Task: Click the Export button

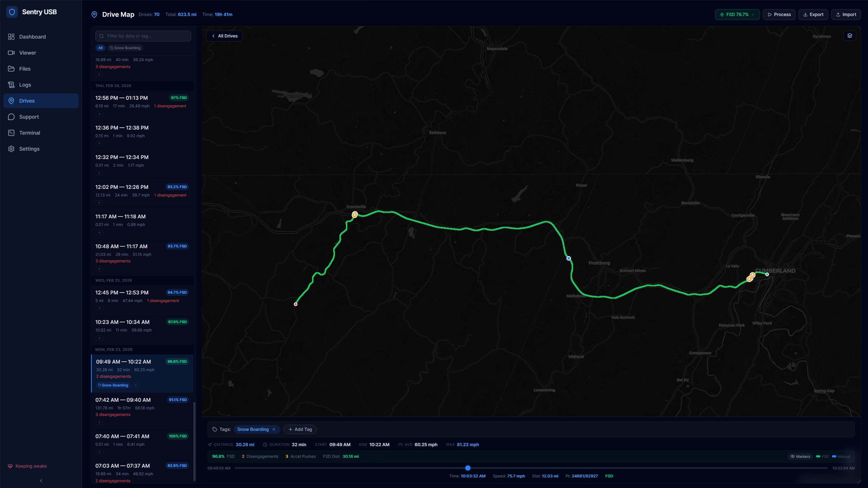Action: (x=813, y=15)
